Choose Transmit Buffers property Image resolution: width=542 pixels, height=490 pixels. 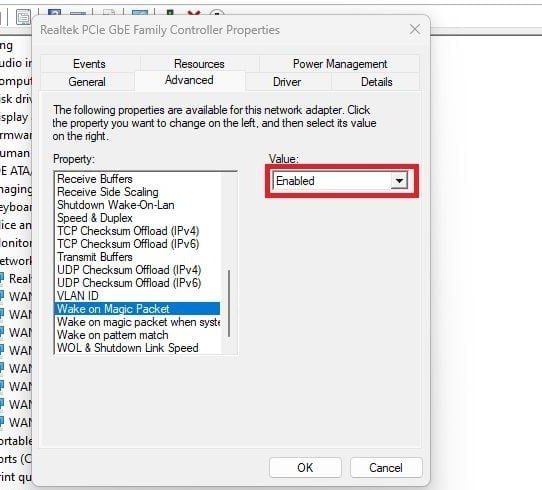point(137,257)
